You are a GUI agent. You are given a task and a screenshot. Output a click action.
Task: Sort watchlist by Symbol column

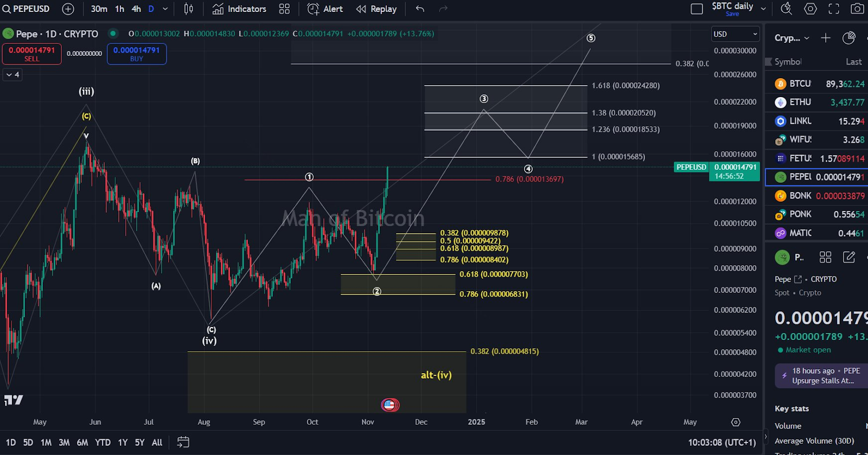tap(788, 62)
